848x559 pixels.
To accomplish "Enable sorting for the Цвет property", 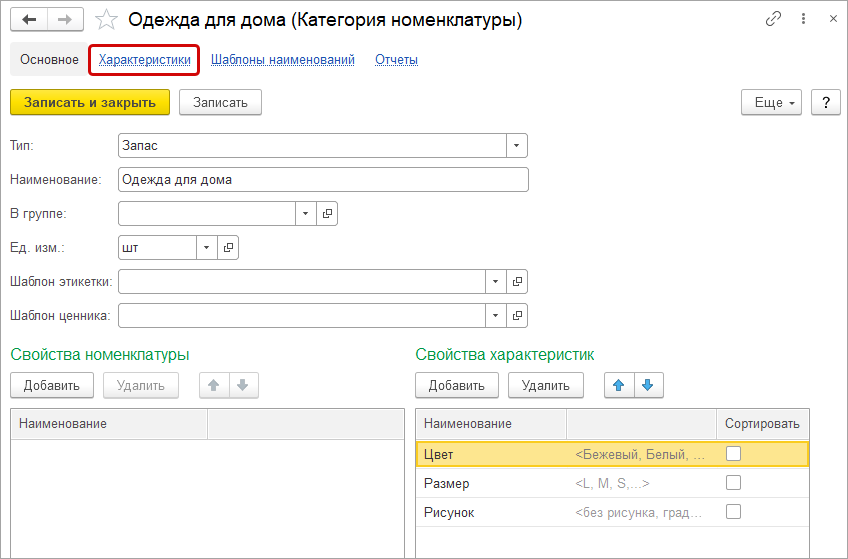I will [x=733, y=454].
